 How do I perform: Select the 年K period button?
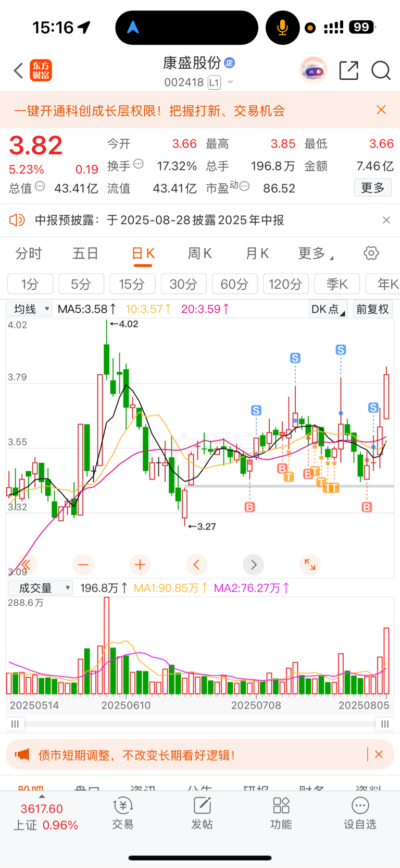[x=383, y=284]
